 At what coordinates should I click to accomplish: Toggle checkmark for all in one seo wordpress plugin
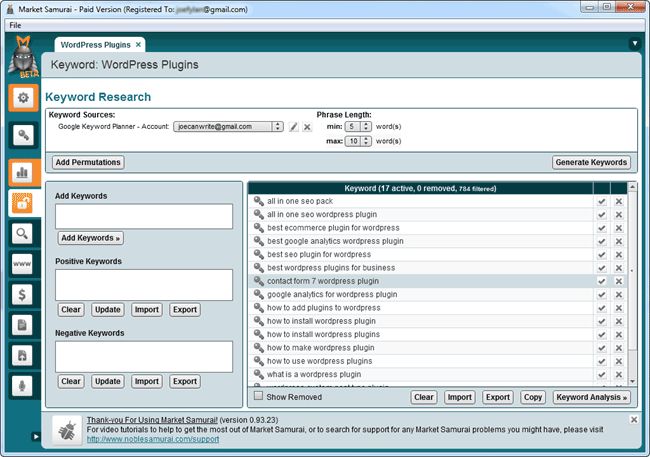(x=601, y=215)
